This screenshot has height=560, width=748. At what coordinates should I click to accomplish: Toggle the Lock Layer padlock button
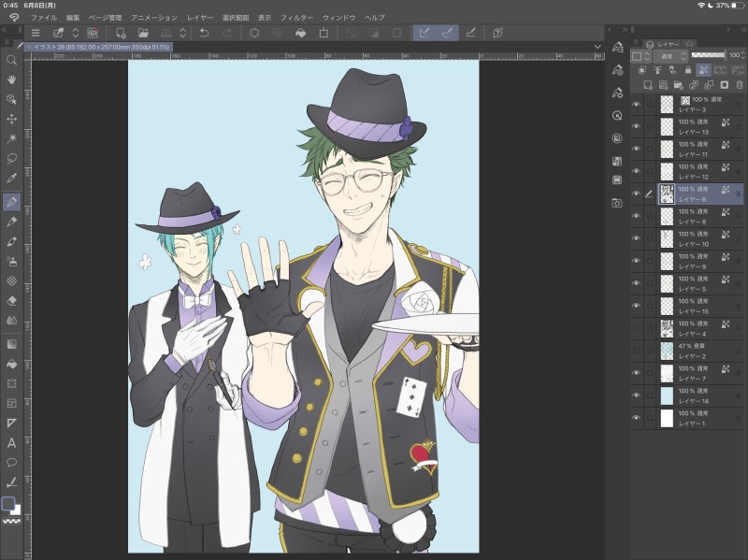coord(688,70)
